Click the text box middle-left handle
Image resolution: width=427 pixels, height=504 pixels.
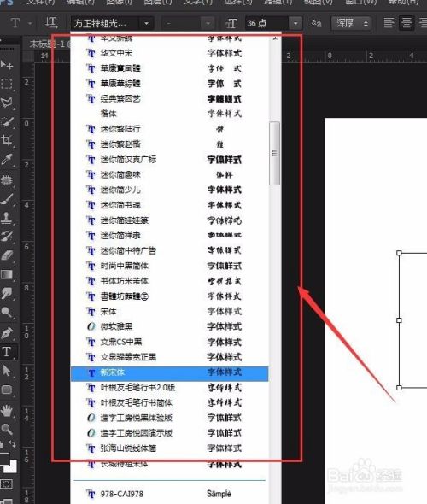(399, 320)
